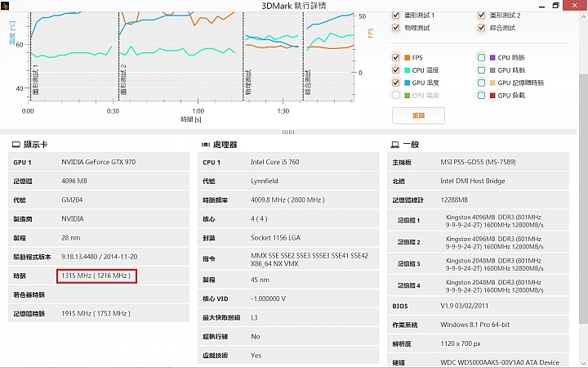The width and height of the screenshot is (588, 368).
Task: Select the Intel DMI Host Bridge text
Action: (473, 181)
